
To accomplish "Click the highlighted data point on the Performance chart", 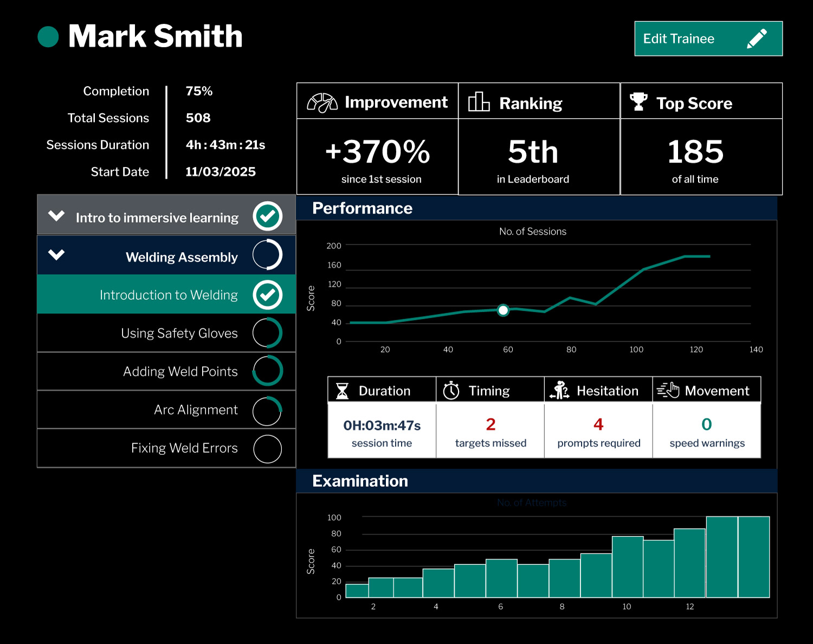I will tap(503, 310).
